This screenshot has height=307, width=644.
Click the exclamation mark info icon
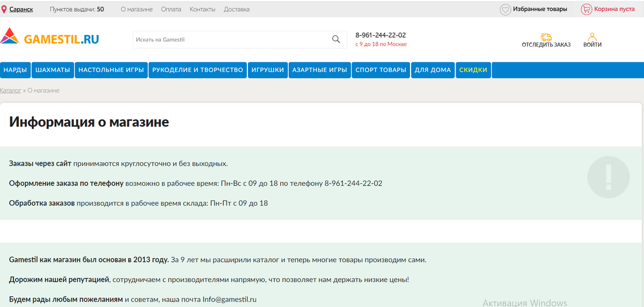608,177
